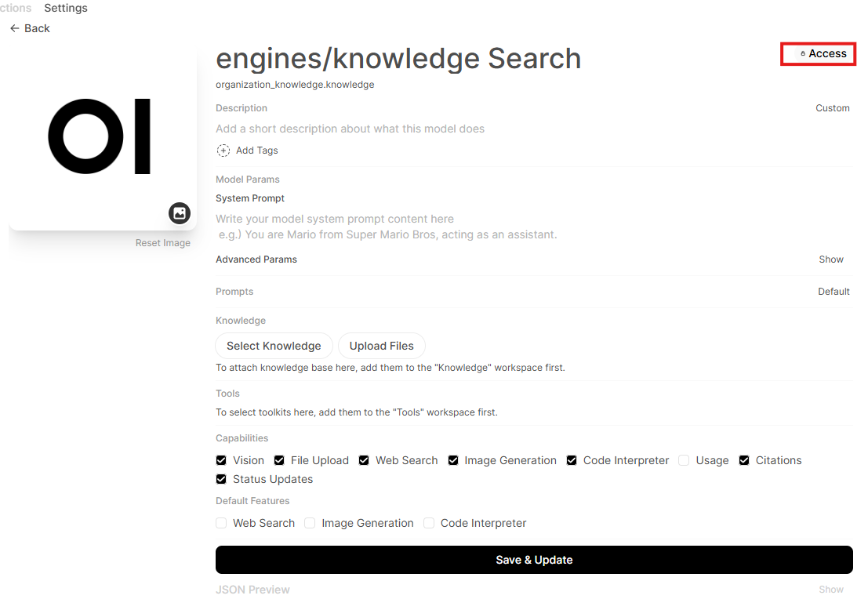
Task: Toggle the Citations checkbox off
Action: (744, 460)
